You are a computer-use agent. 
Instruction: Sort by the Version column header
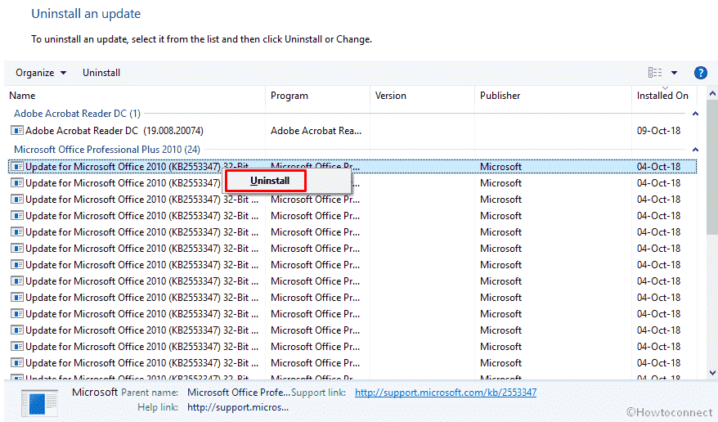(x=391, y=96)
